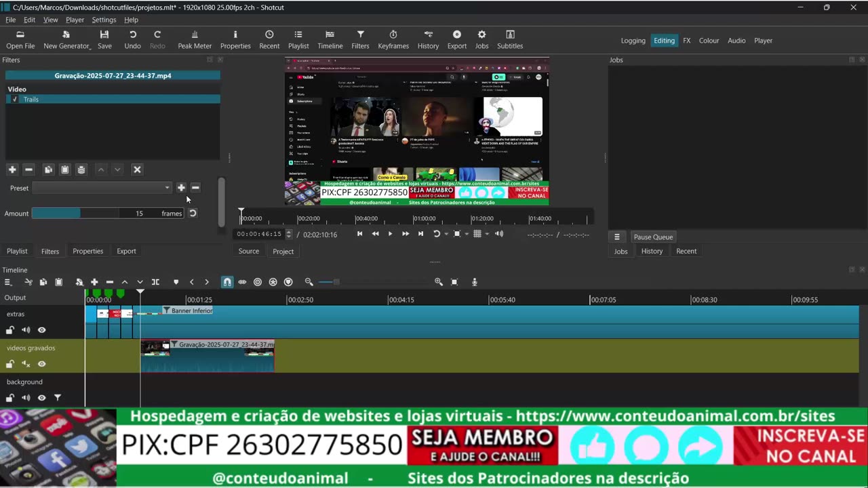The height and width of the screenshot is (488, 868).
Task: Click the player timecode field
Action: (x=260, y=235)
